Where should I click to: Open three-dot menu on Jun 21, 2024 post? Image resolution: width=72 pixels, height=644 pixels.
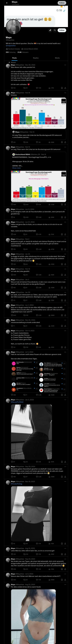65,222
